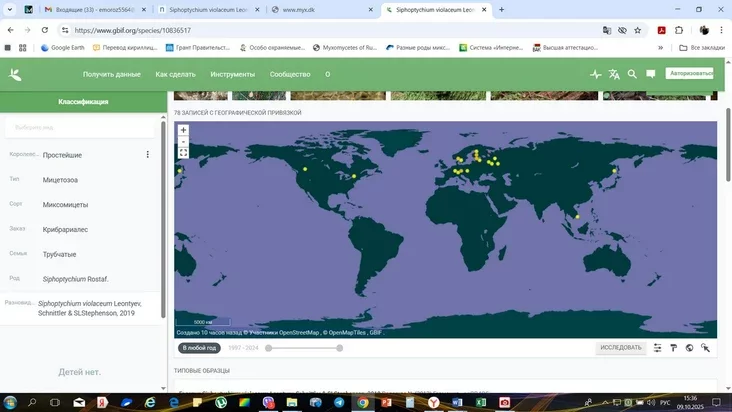Open the three-dot menu beside Простейшие
Screen dimensions: 732x412
[147, 155]
